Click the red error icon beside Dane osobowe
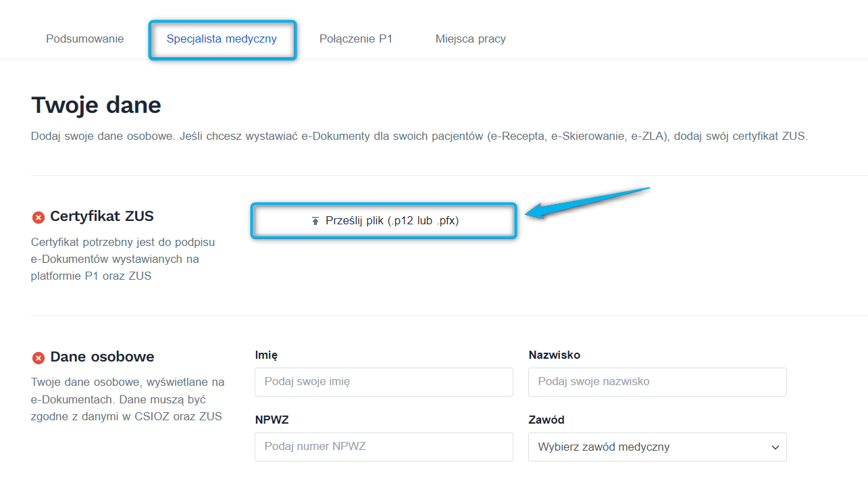 39,357
